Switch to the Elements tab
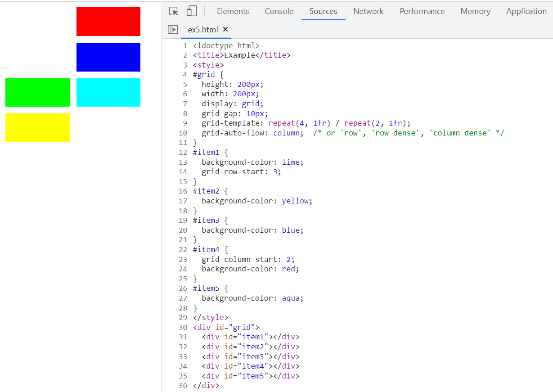This screenshot has width=553, height=392. 233,11
